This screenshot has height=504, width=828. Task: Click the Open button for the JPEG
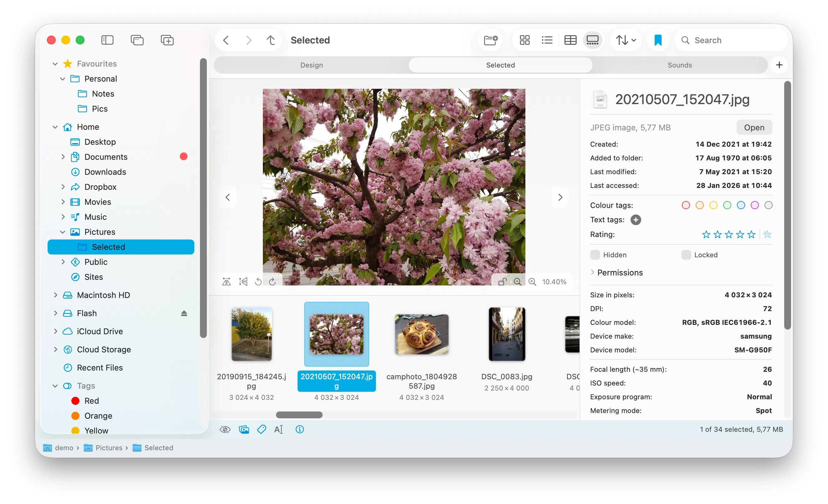coord(754,128)
